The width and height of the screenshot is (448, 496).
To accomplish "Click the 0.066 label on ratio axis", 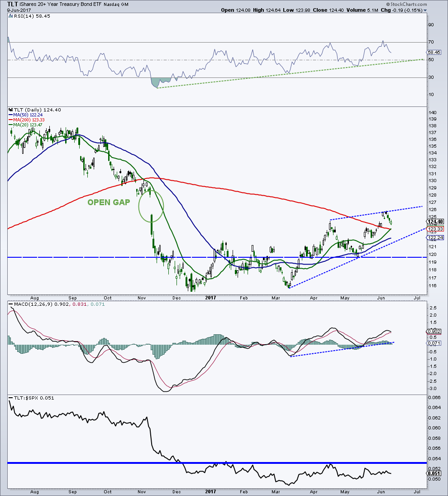I will point(435,398).
